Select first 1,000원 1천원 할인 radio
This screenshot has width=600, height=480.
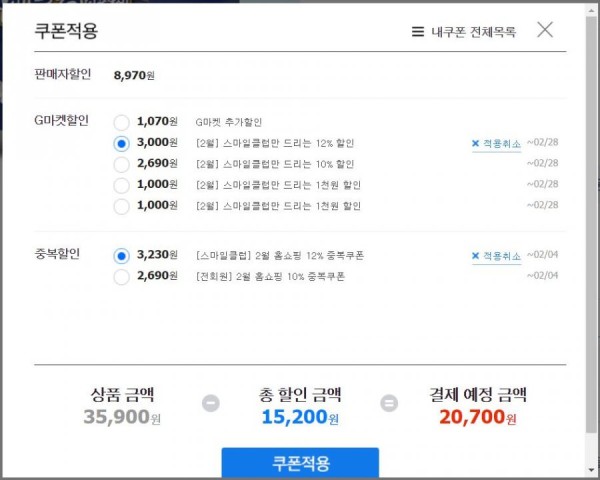pyautogui.click(x=121, y=186)
